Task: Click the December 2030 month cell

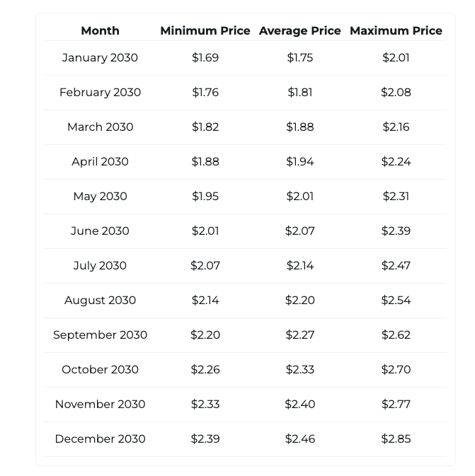Action: point(100,439)
